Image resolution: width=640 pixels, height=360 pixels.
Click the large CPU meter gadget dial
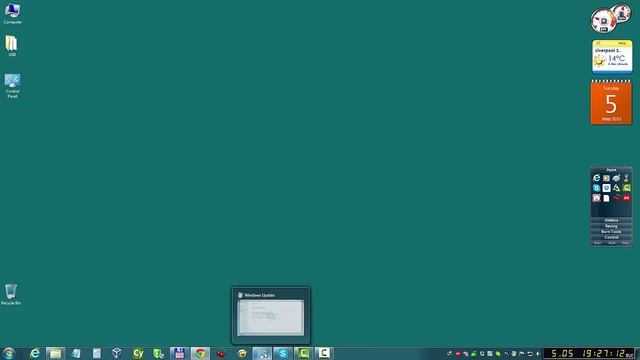coord(603,21)
